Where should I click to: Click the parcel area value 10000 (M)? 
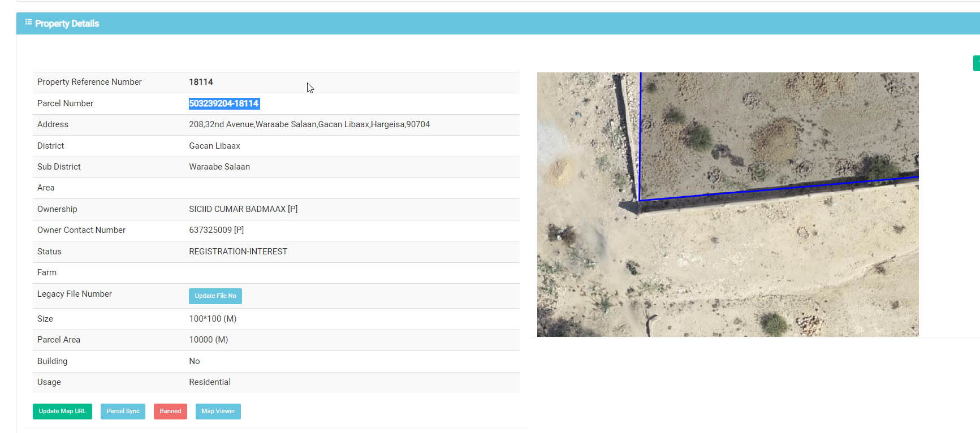point(209,340)
